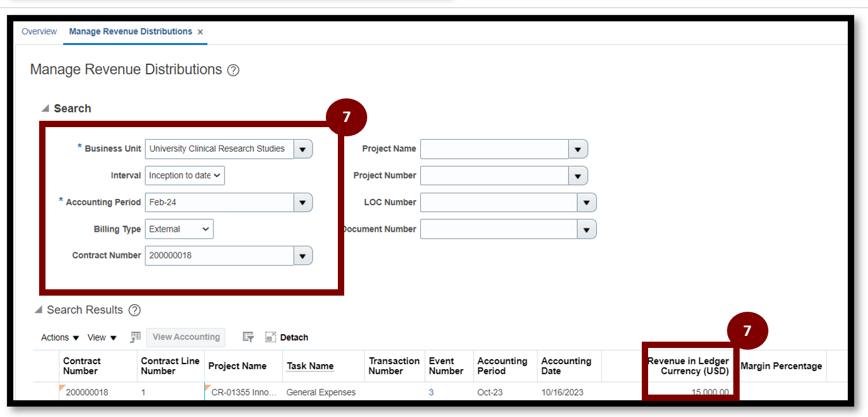Click in the Project Name field
This screenshot has width=868, height=417.
(494, 149)
